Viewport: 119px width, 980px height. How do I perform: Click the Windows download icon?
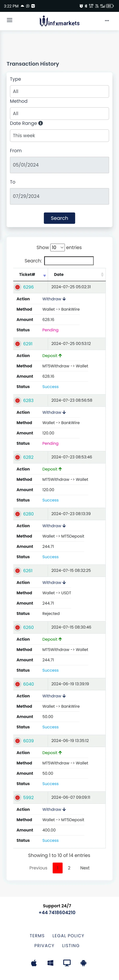tap(50, 963)
